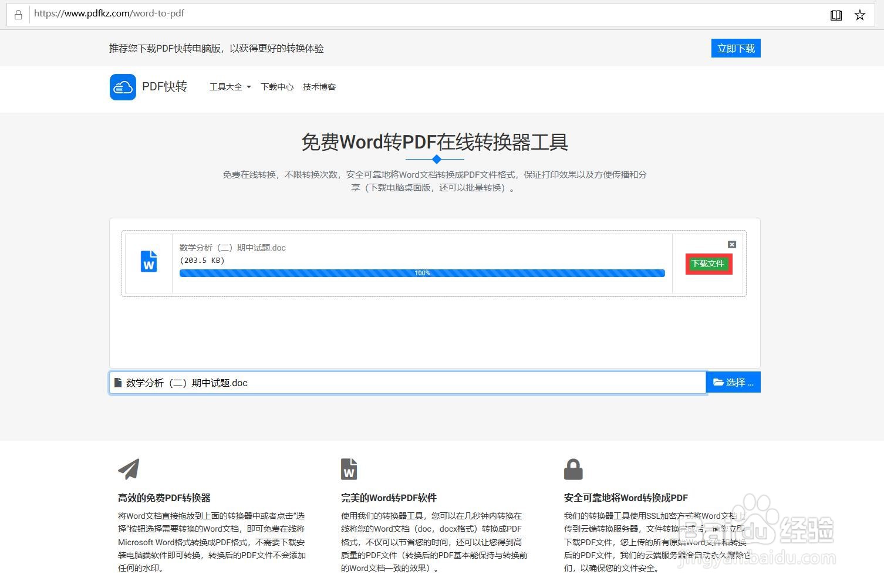This screenshot has width=884, height=588.
Task: Open reading view via the book icon
Action: point(836,15)
